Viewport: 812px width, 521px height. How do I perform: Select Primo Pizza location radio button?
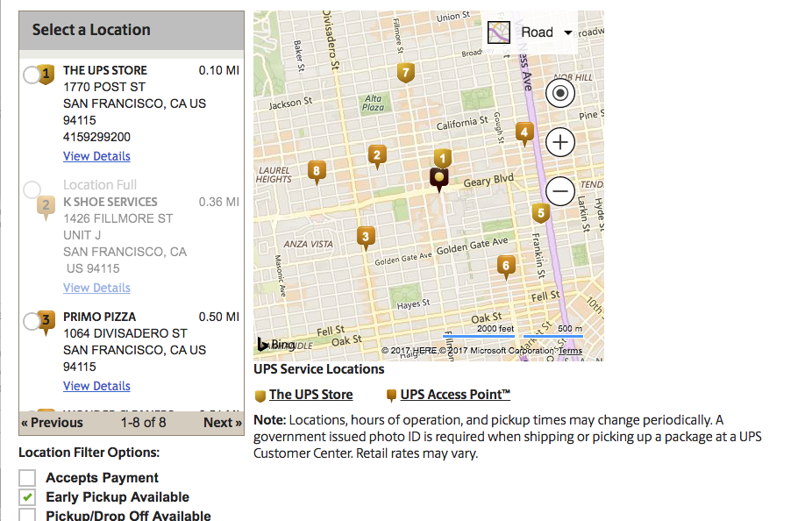(32, 321)
